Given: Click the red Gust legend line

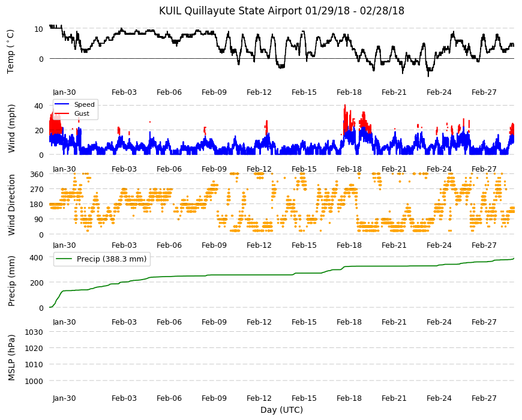Looking at the screenshot, I should click(x=62, y=113).
